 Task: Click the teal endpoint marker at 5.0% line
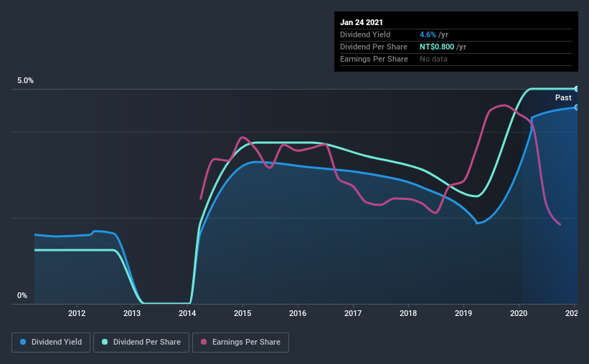pos(576,89)
